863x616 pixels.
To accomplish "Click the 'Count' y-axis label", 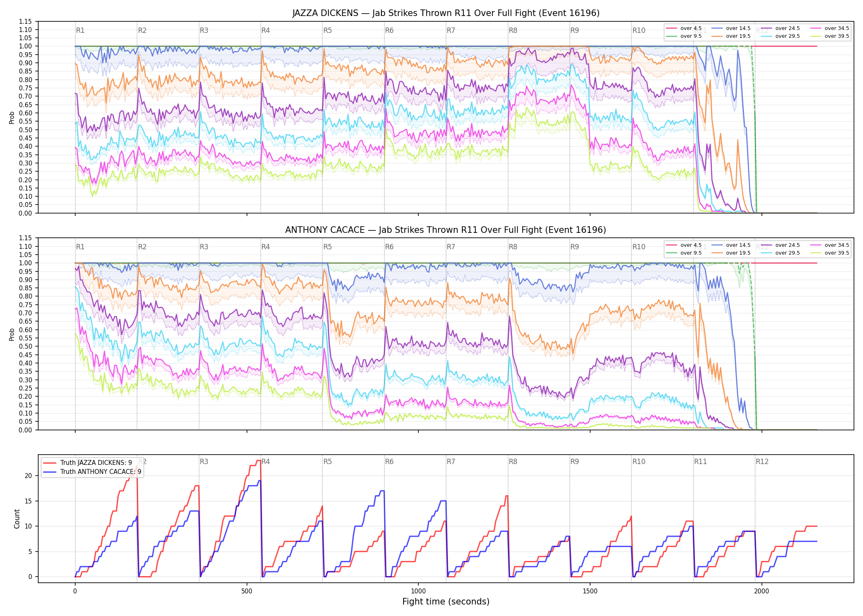I will coord(17,519).
